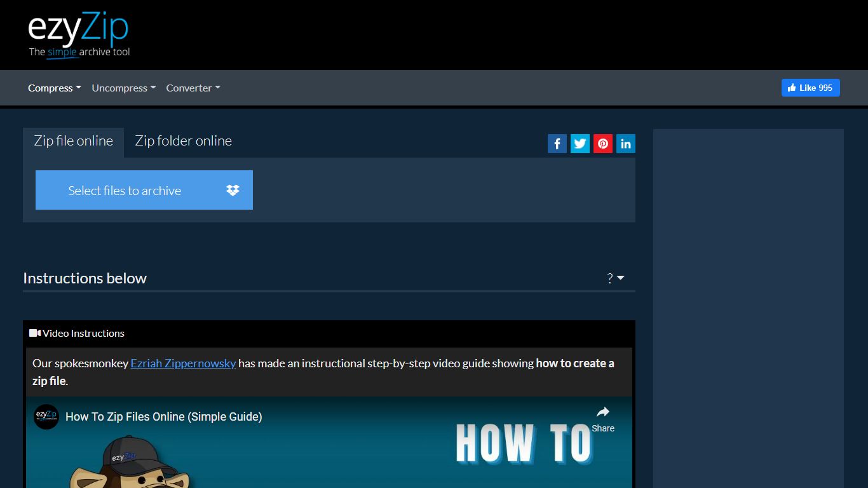Share on Facebook icon
This screenshot has width=868, height=488.
pyautogui.click(x=557, y=144)
